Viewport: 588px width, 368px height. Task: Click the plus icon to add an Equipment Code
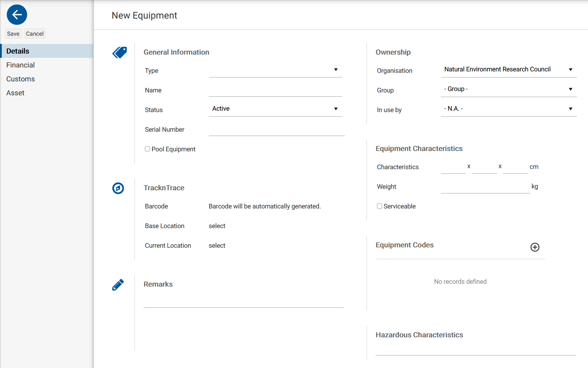(x=534, y=247)
